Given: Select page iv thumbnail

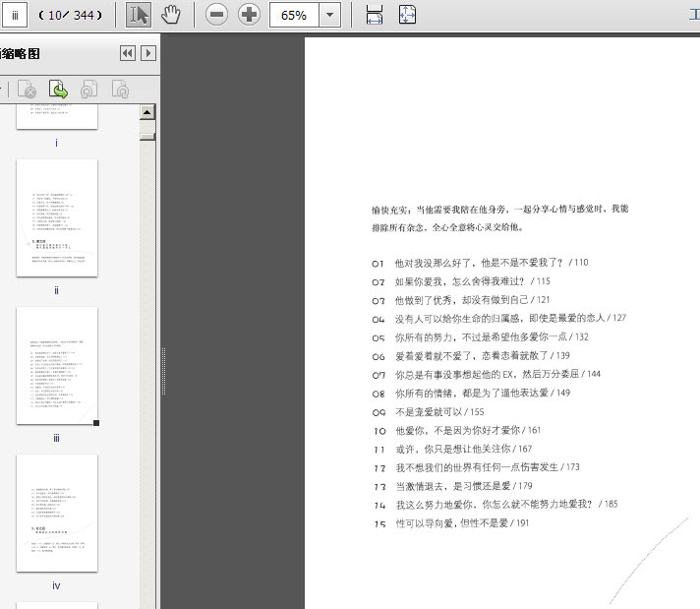Looking at the screenshot, I should [57, 513].
